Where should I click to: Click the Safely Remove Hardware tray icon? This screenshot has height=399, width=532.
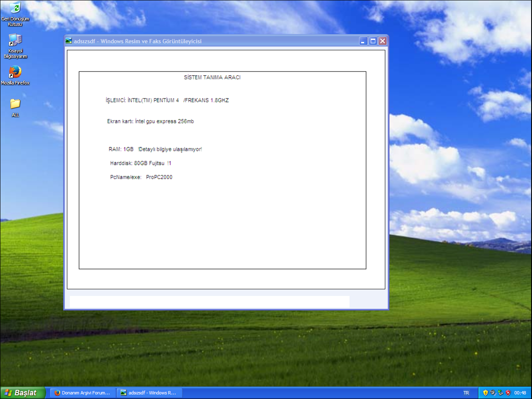click(x=500, y=393)
